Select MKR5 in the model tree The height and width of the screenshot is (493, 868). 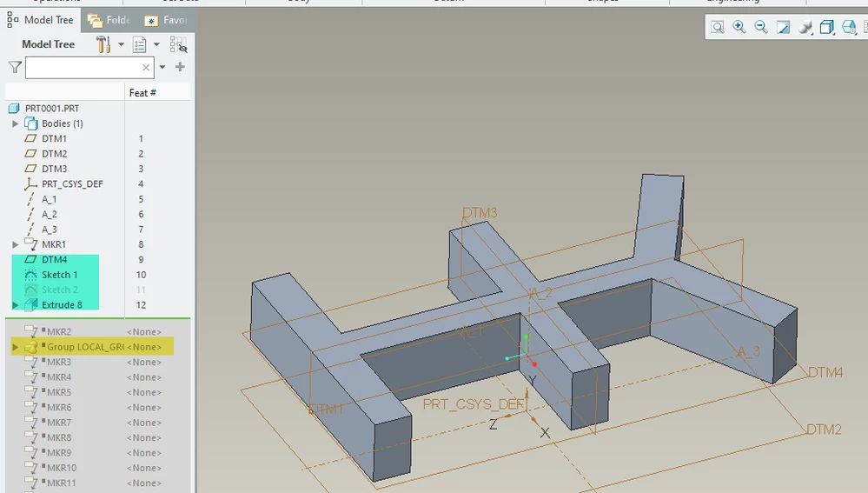[x=59, y=392]
